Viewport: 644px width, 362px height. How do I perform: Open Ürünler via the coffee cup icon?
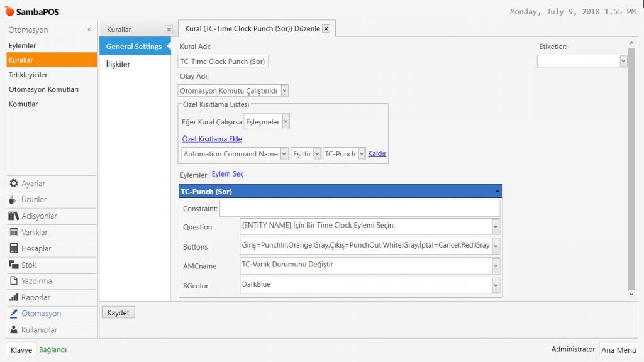point(14,200)
